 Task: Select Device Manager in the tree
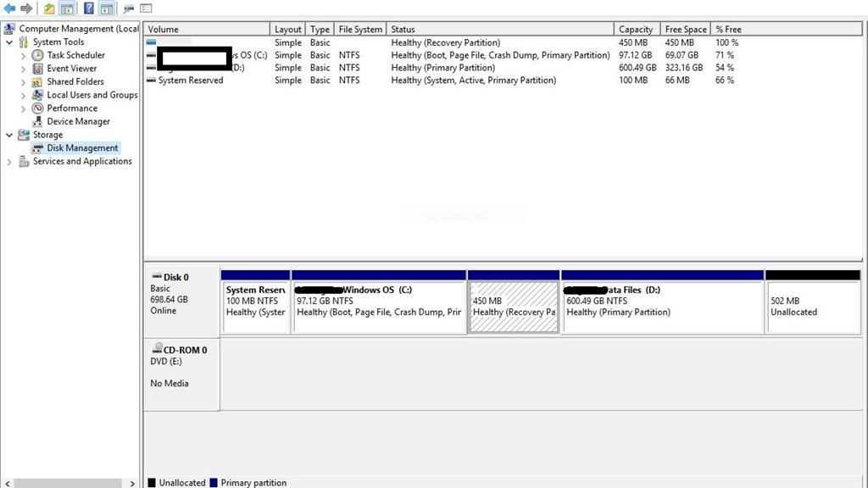click(x=78, y=121)
